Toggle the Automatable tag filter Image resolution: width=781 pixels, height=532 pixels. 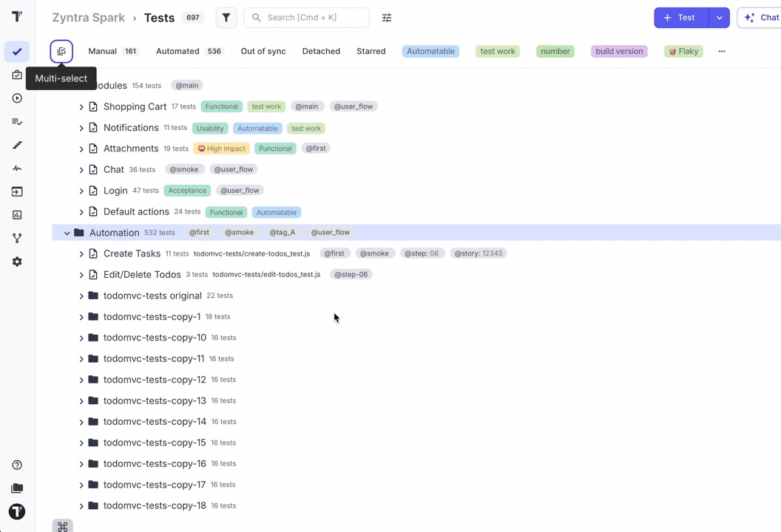point(430,51)
